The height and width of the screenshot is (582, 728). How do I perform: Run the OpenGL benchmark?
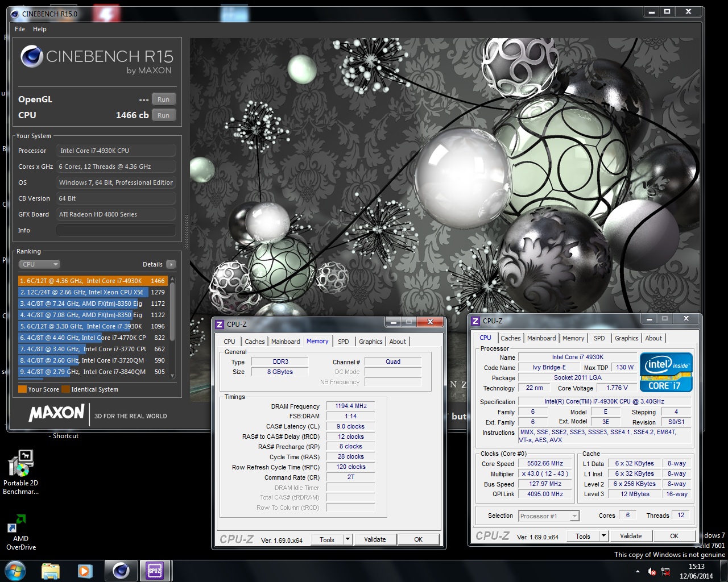click(163, 99)
